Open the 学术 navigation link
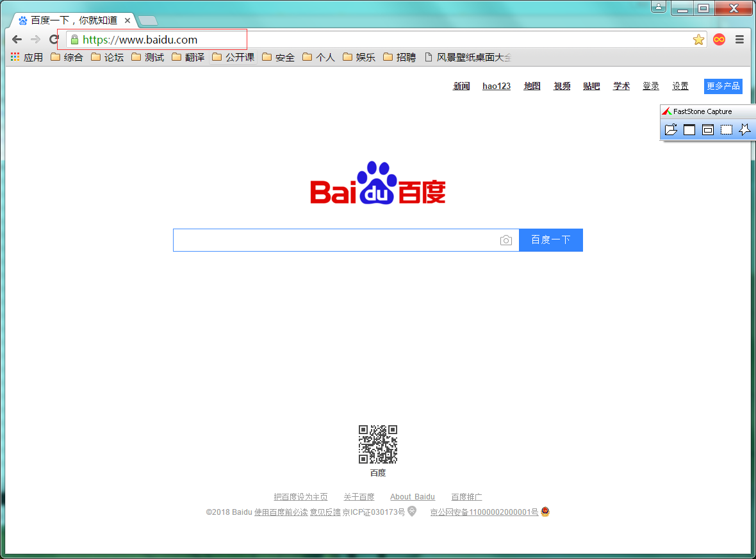 point(621,86)
